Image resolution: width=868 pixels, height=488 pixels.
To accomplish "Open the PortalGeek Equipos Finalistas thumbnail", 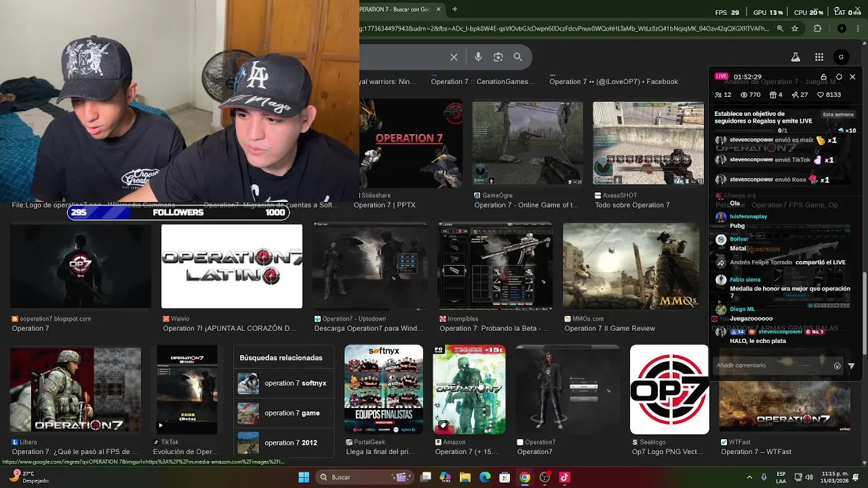I will (x=384, y=390).
